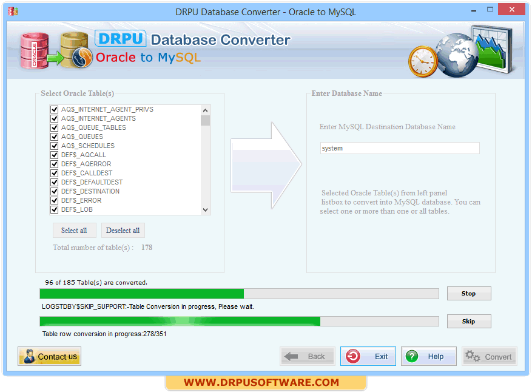Stop the table conversion

coord(469,294)
